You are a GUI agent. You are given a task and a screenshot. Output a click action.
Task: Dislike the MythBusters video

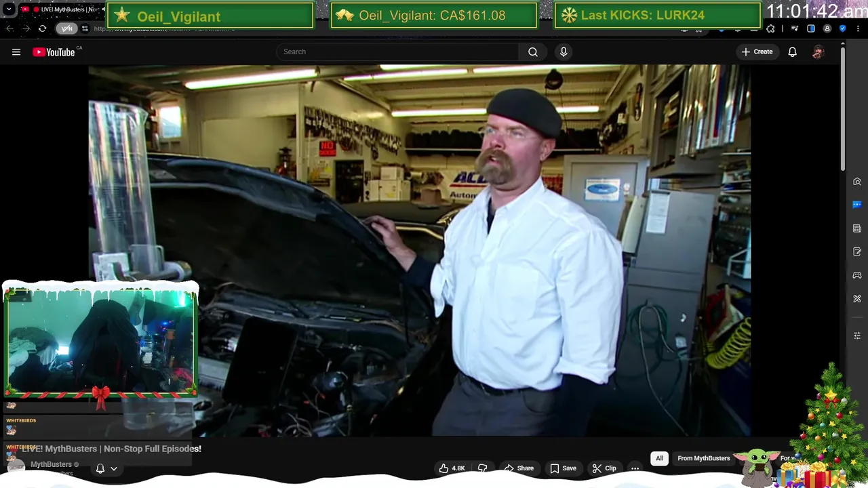(483, 468)
